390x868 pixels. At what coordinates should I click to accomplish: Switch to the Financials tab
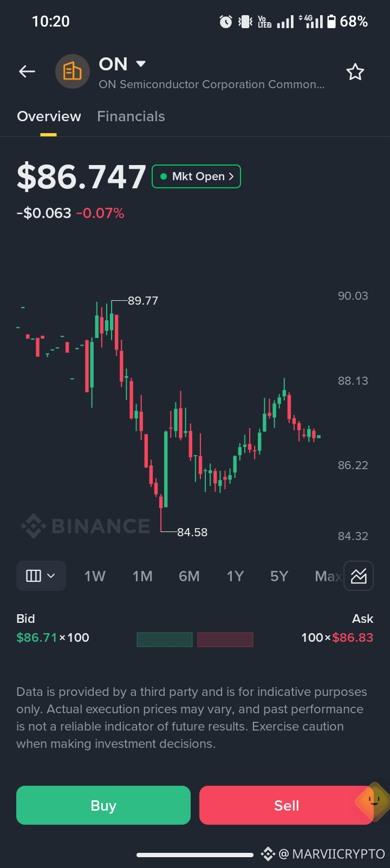pos(131,116)
